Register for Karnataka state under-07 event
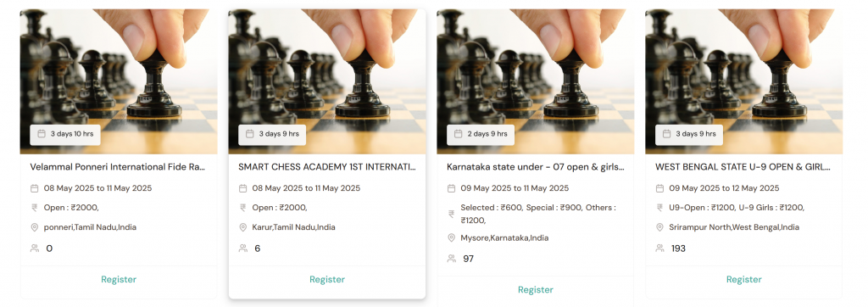The height and width of the screenshot is (307, 868). coord(536,290)
